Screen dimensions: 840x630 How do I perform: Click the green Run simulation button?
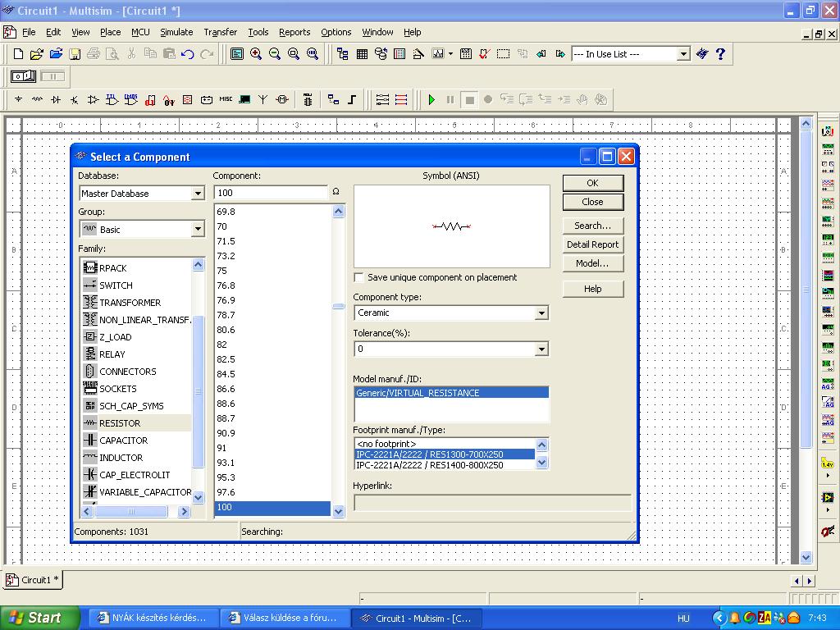click(x=431, y=99)
